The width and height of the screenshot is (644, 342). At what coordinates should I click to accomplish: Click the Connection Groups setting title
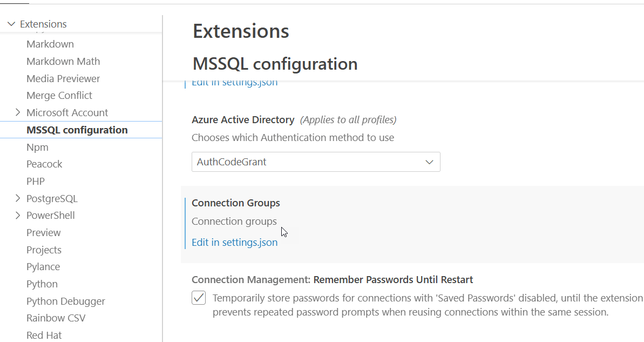coord(236,203)
